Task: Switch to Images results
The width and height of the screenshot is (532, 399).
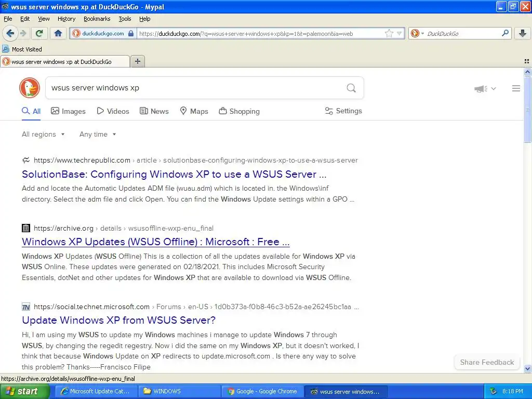Action: click(68, 111)
